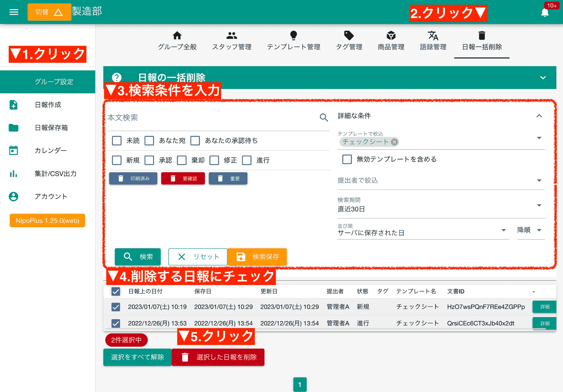
Task: Check the 未読 checkbox
Action: [117, 141]
